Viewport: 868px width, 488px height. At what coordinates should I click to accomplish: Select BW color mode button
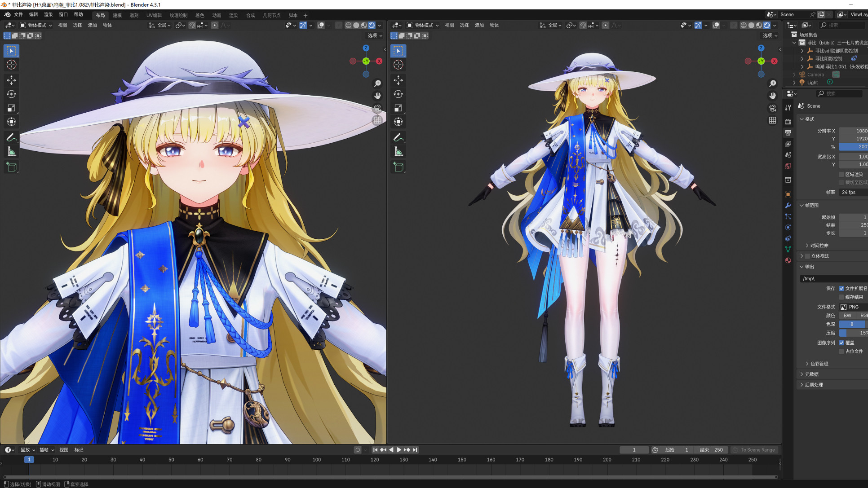847,316
